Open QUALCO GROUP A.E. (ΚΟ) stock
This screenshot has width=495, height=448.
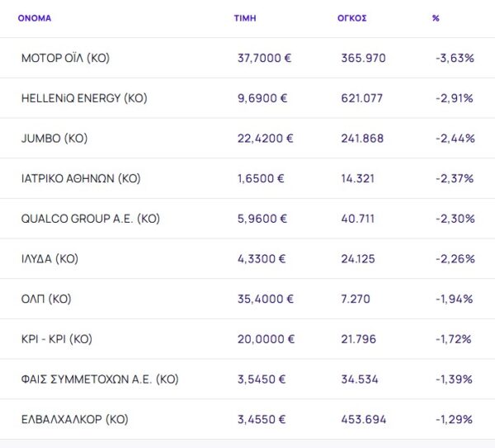tap(90, 219)
